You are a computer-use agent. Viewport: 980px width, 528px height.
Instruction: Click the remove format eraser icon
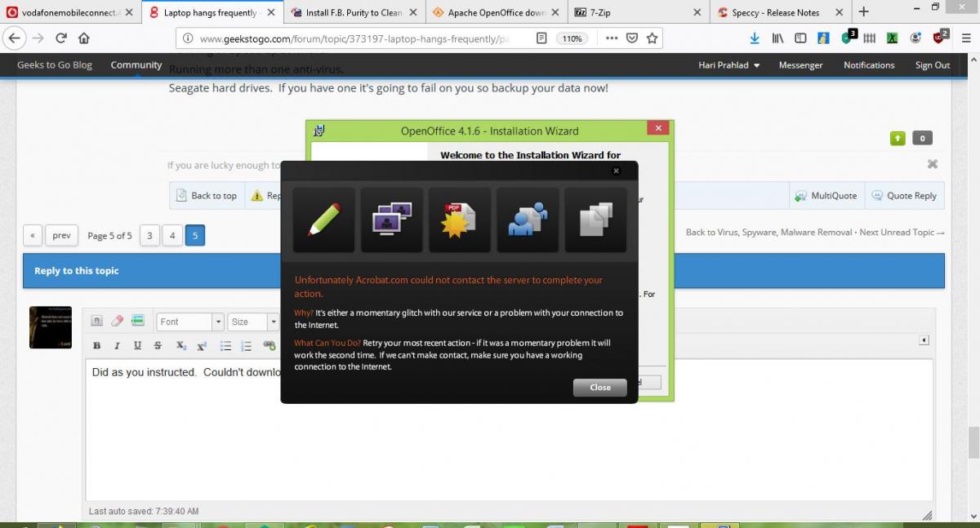[117, 322]
